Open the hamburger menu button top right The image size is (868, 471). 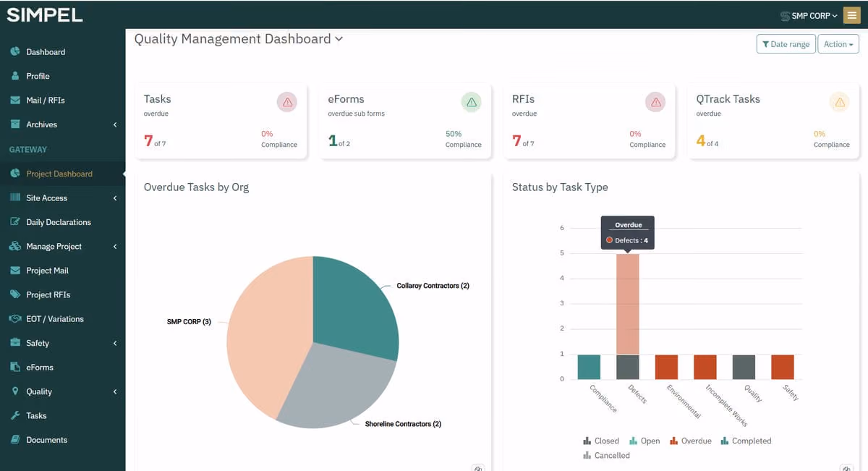(851, 15)
